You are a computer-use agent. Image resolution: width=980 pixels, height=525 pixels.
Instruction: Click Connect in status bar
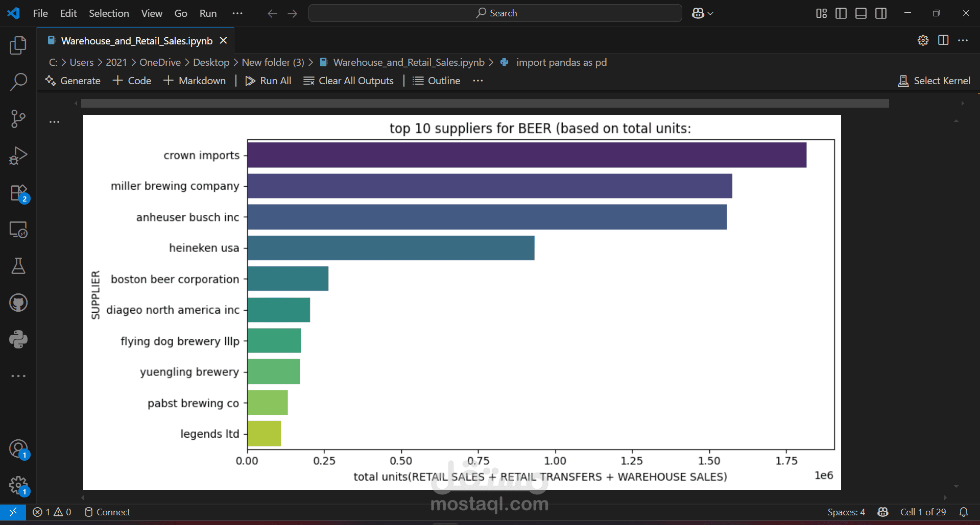click(107, 512)
